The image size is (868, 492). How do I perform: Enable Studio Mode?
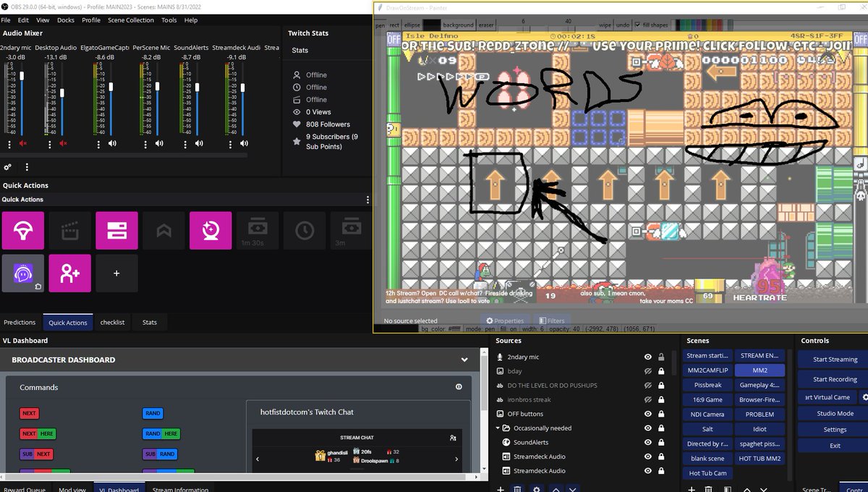(835, 414)
